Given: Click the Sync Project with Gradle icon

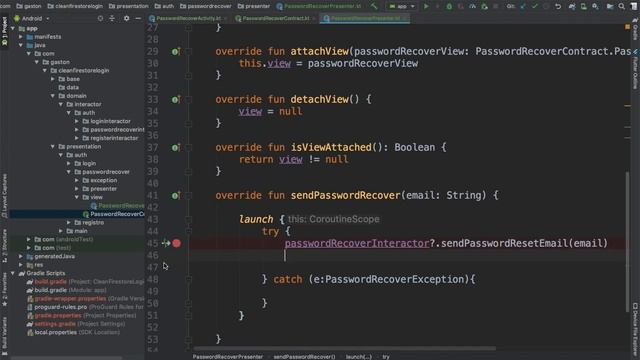Looking at the screenshot, I should tap(572, 6).
